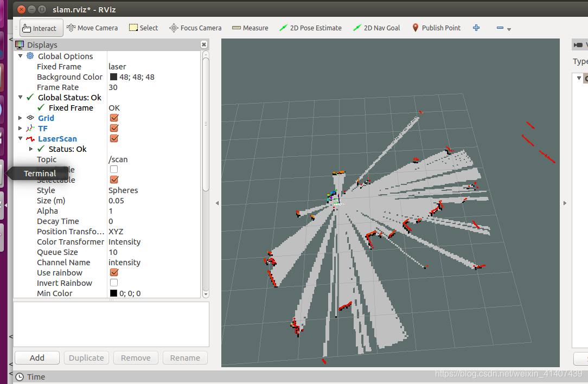Uncheck Use rainbow option
Screen dimensions: 588x384
114,272
